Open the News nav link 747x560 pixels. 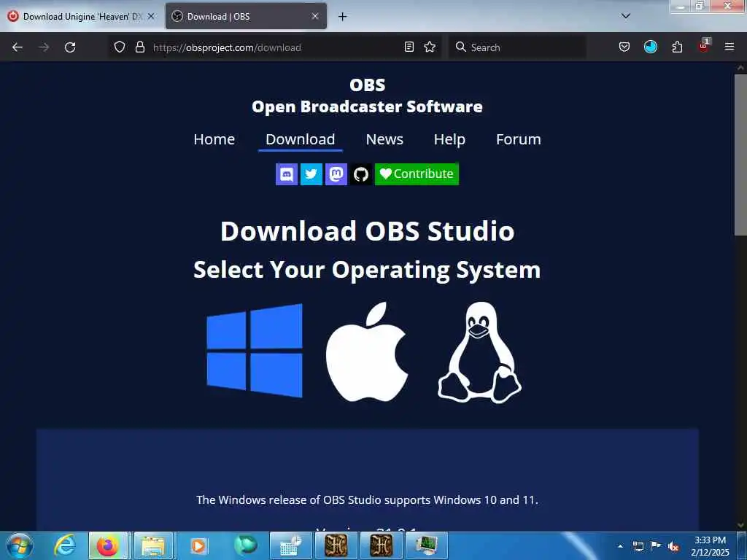click(384, 139)
